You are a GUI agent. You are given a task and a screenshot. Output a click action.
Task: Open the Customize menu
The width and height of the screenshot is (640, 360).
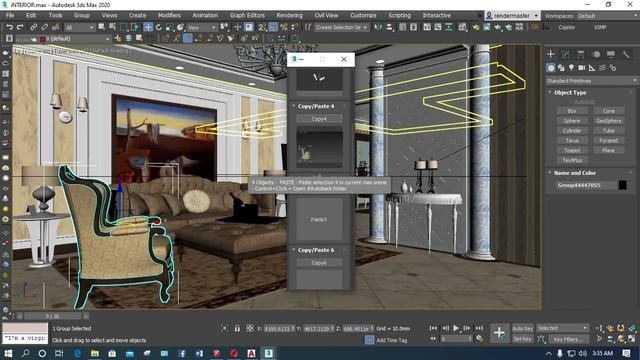coord(363,16)
